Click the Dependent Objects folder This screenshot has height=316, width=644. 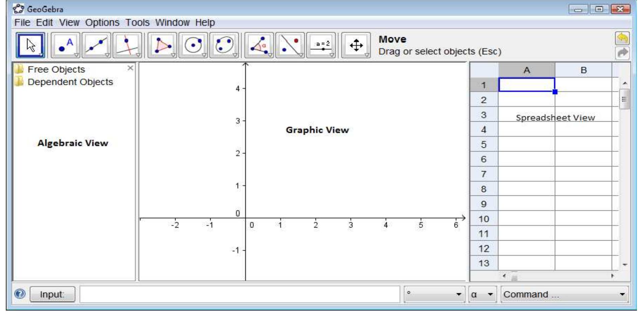[64, 82]
